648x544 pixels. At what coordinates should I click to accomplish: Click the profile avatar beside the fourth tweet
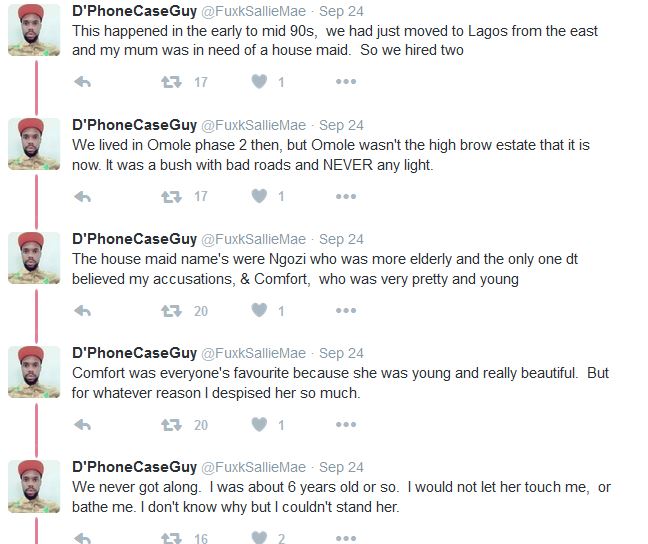tap(34, 372)
